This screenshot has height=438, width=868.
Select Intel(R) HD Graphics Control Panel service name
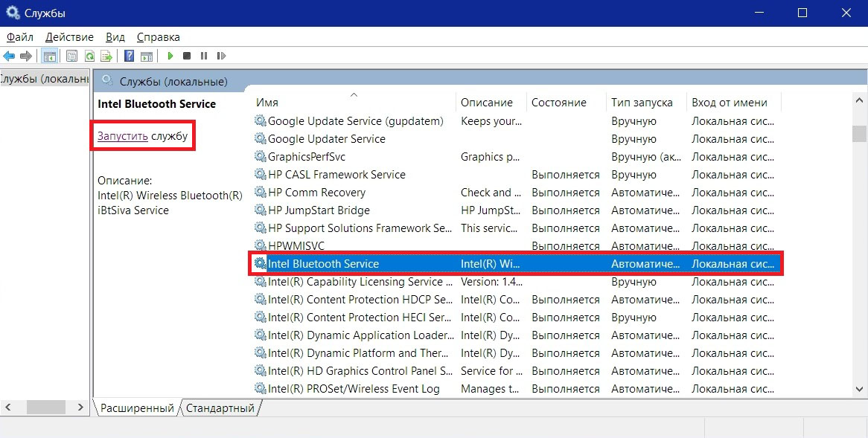click(360, 370)
